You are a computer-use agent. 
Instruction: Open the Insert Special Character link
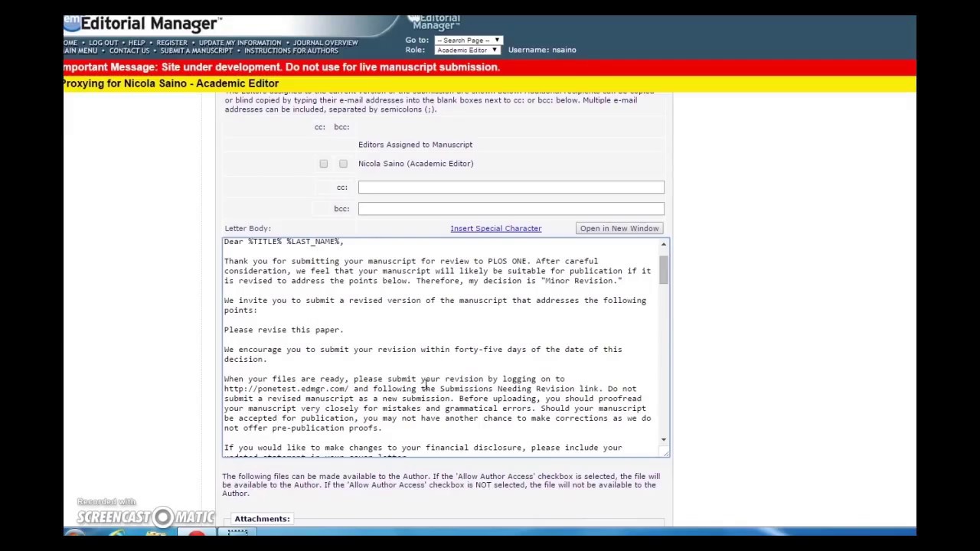pos(495,228)
